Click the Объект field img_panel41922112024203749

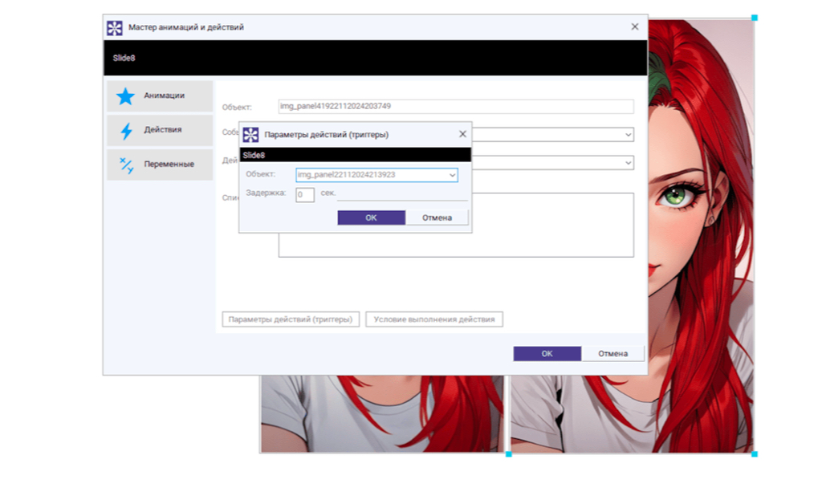click(455, 106)
